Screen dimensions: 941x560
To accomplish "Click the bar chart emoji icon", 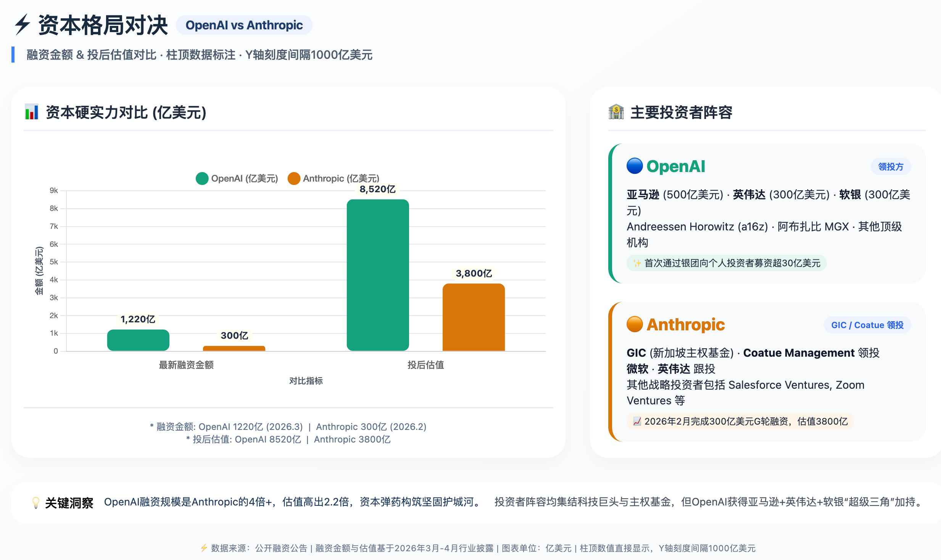I will 32,112.
